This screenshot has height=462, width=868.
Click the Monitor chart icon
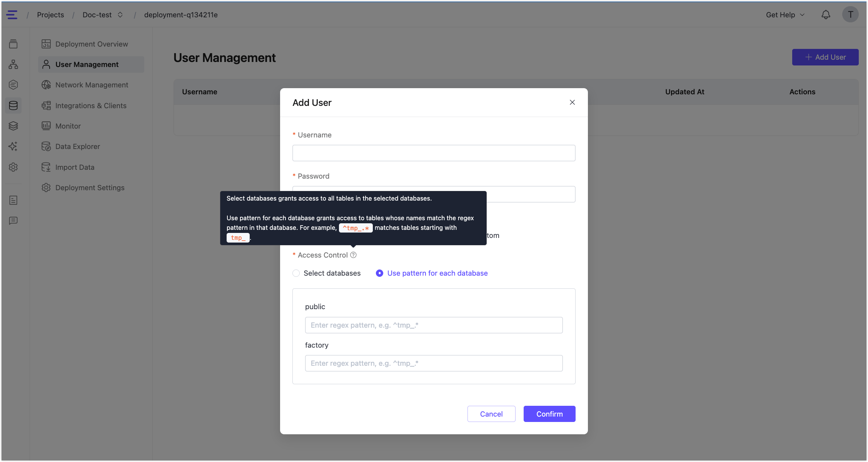coord(46,126)
